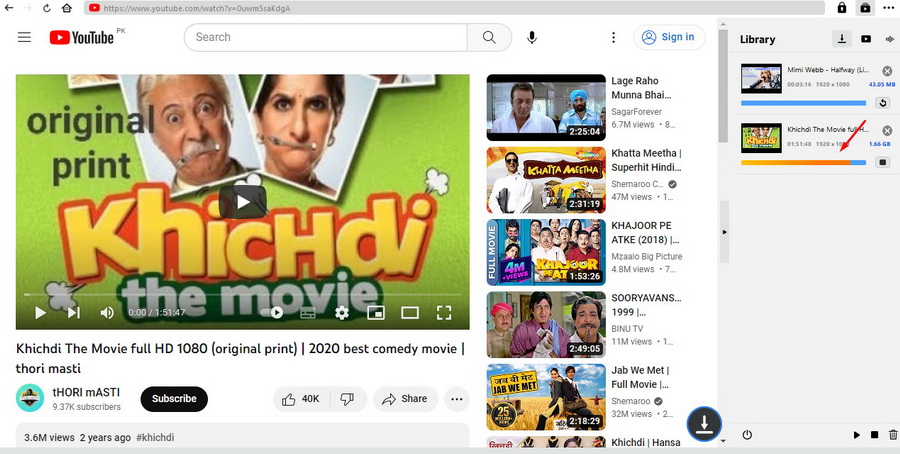This screenshot has width=900, height=454.
Task: Subscribe to tHORI mASTI
Action: coord(174,399)
